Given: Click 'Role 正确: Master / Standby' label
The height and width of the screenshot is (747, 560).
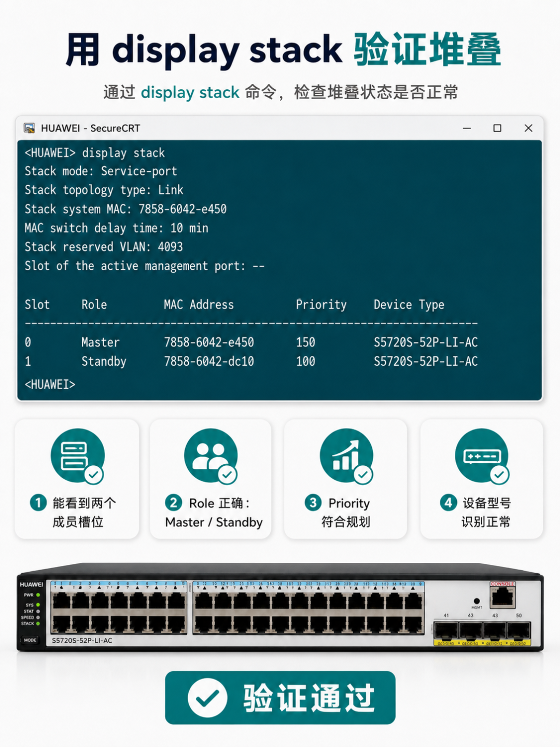Looking at the screenshot, I should (x=214, y=512).
